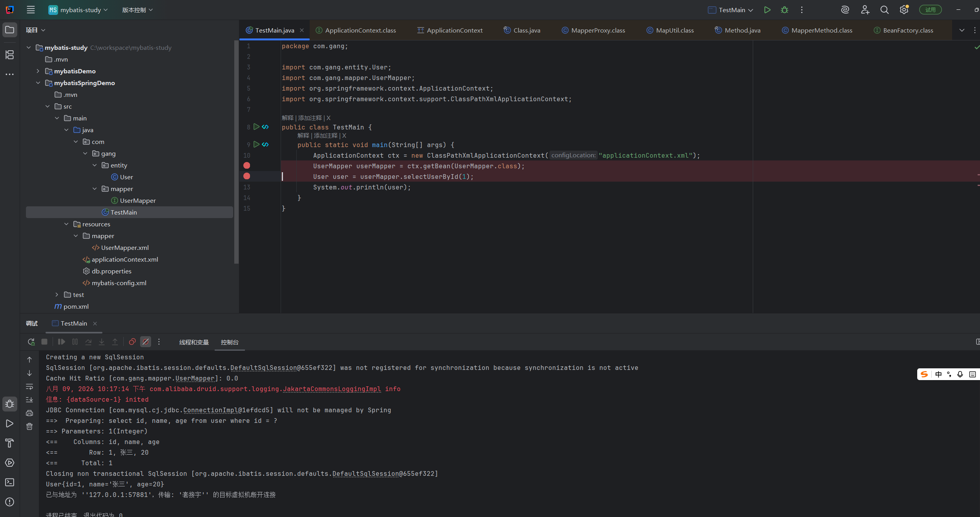The width and height of the screenshot is (980, 517).
Task: Click 添加注释 above main method
Action: pos(325,136)
